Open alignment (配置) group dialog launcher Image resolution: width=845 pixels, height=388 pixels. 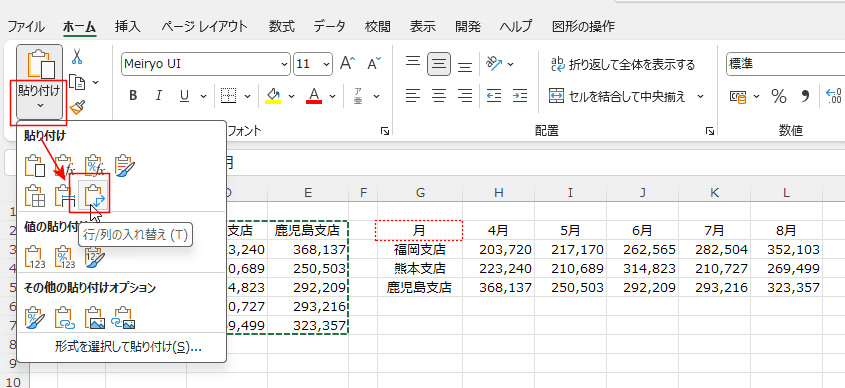(710, 131)
